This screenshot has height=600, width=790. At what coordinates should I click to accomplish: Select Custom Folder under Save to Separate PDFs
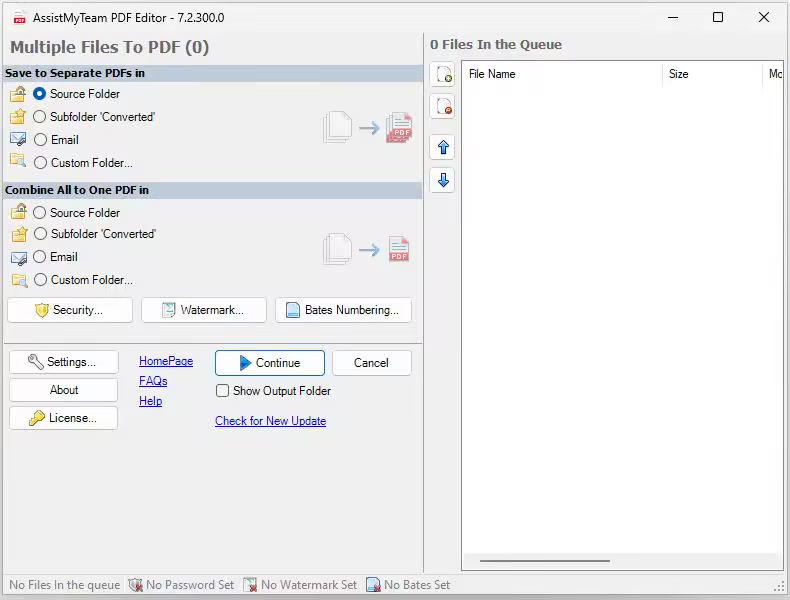(x=40, y=163)
